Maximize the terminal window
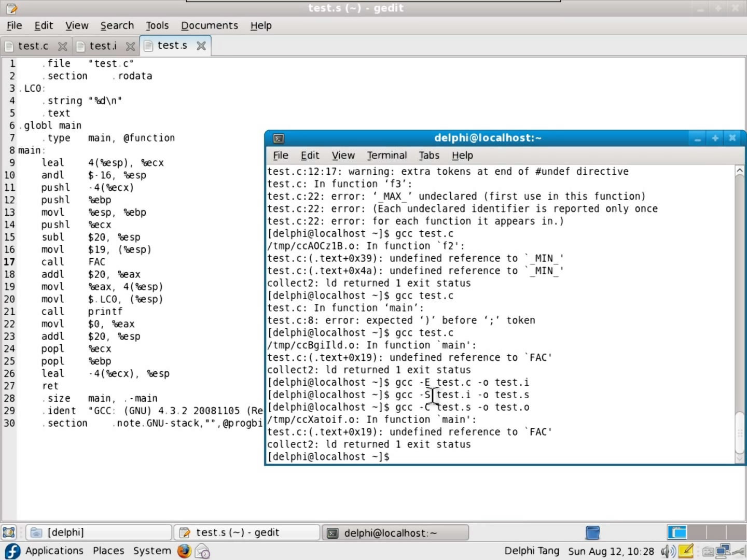 pyautogui.click(x=715, y=138)
